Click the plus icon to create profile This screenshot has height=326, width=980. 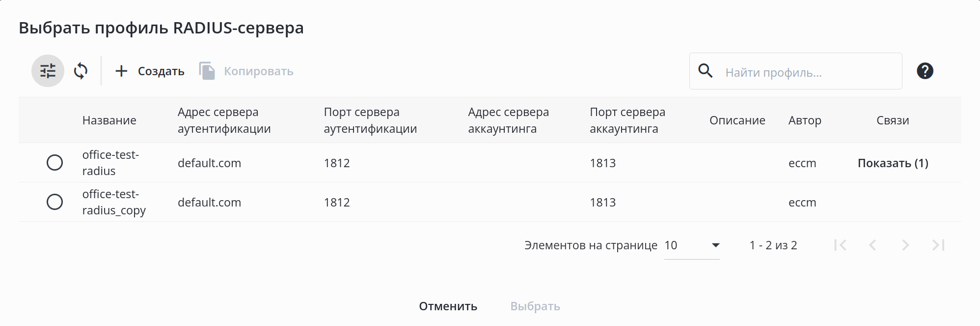click(121, 71)
